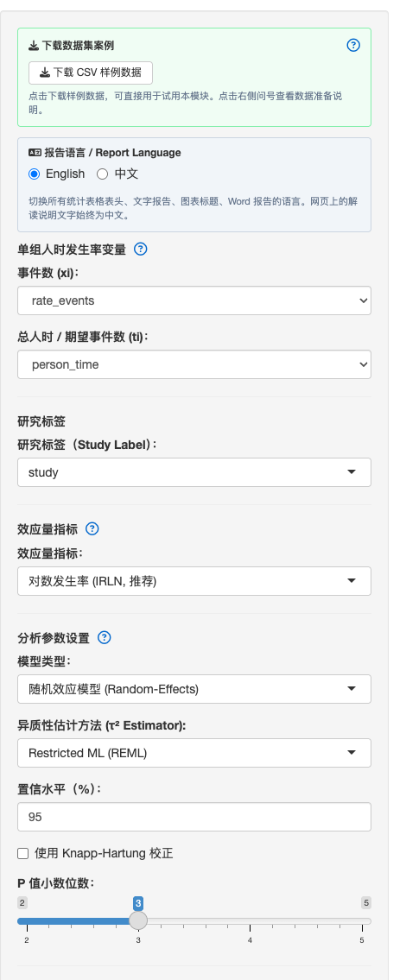The height and width of the screenshot is (980, 406).
Task: Click the P 值小数位数 slider handle
Action: (x=138, y=920)
